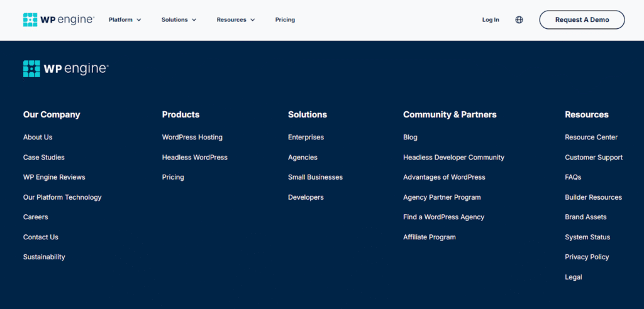
Task: Open the Solutions dropdown in navbar
Action: pyautogui.click(x=179, y=20)
